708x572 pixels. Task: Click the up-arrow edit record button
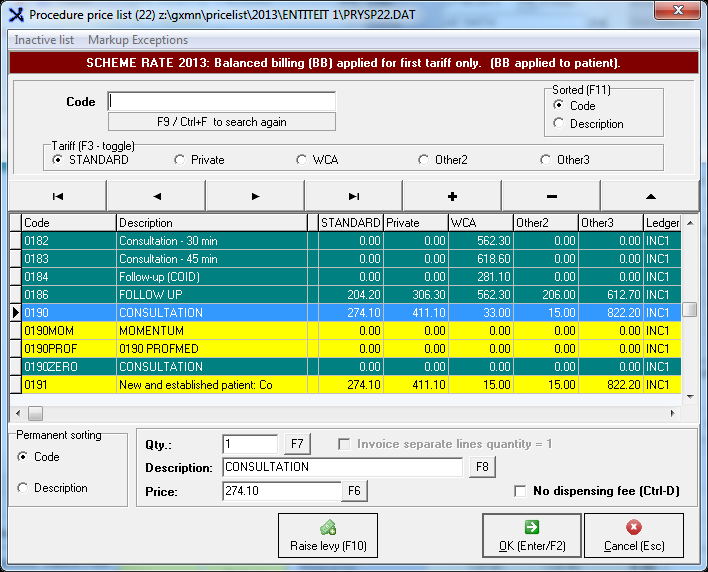pos(649,196)
